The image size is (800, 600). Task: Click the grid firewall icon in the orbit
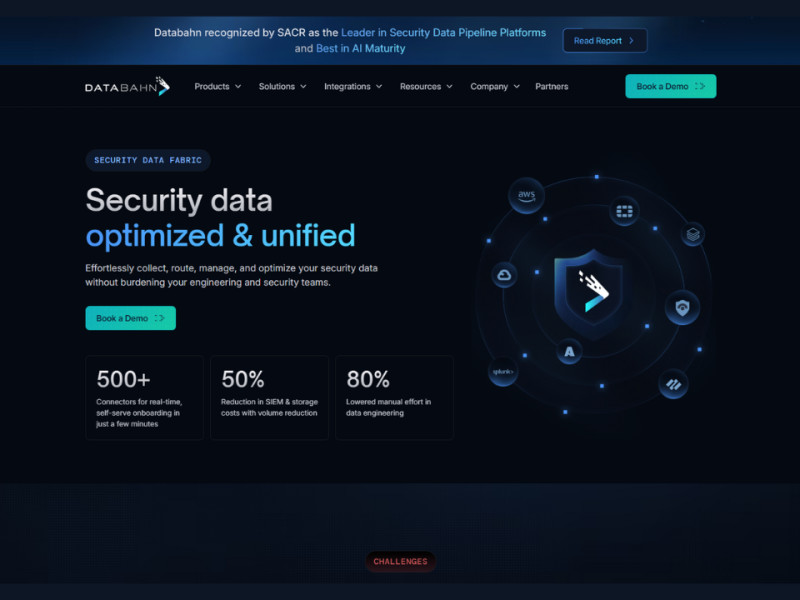tap(624, 211)
